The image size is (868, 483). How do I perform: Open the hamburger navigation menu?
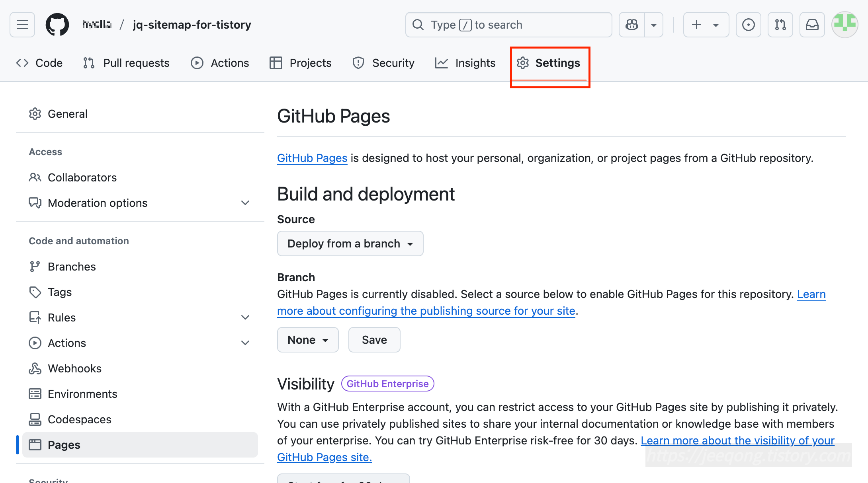22,25
